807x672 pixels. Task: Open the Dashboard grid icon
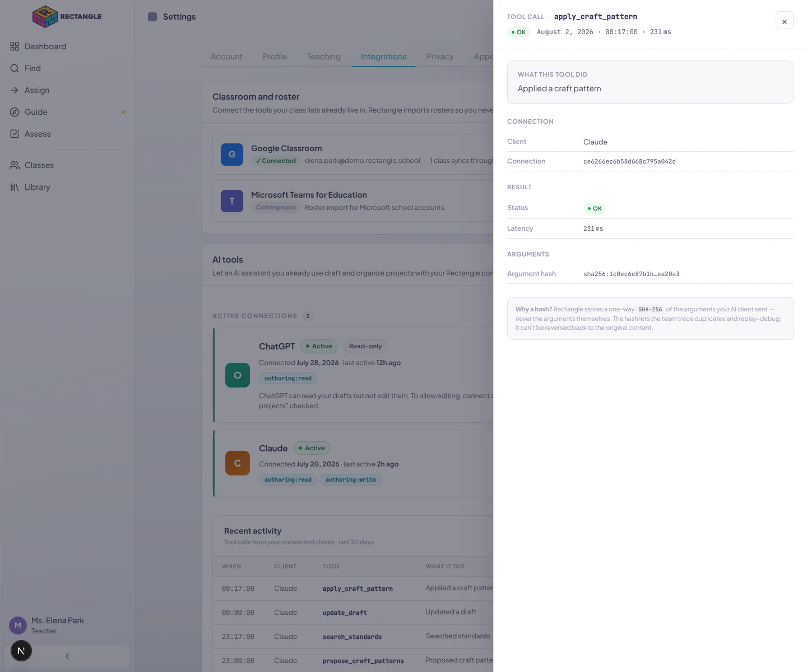click(15, 46)
